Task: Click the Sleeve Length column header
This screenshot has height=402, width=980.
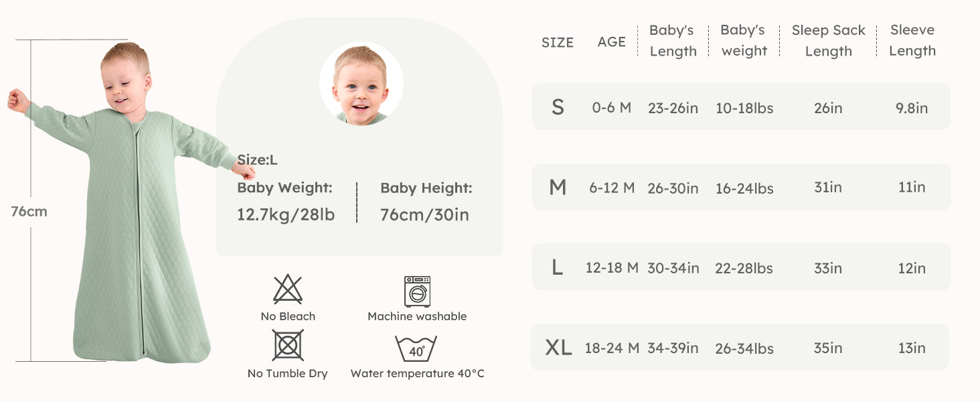Action: pos(912,40)
